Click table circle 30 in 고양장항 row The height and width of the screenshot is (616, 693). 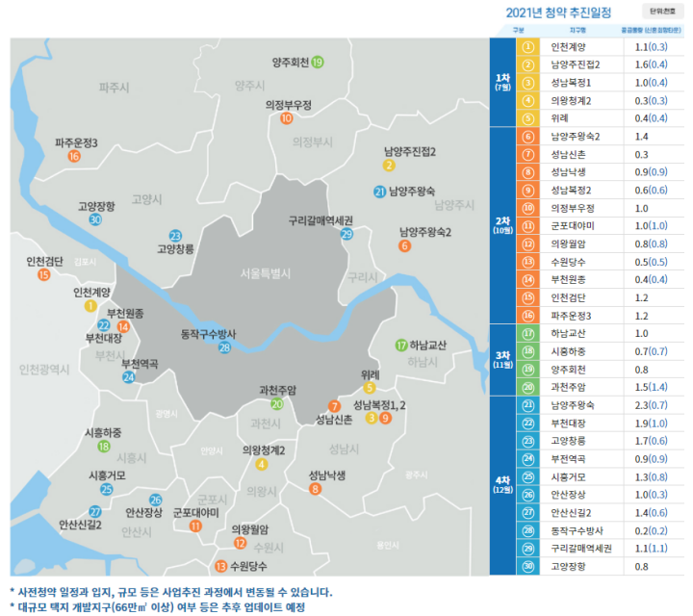tap(528, 566)
